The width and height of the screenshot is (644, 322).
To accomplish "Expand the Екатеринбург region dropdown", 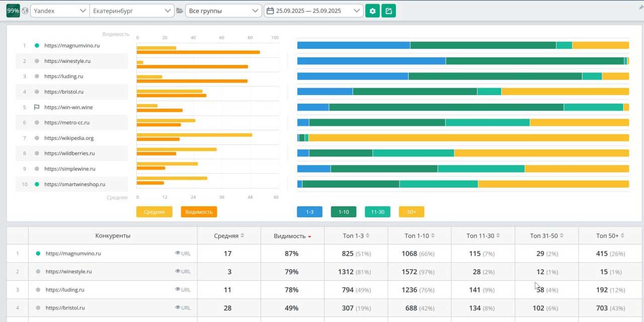I will [x=132, y=11].
